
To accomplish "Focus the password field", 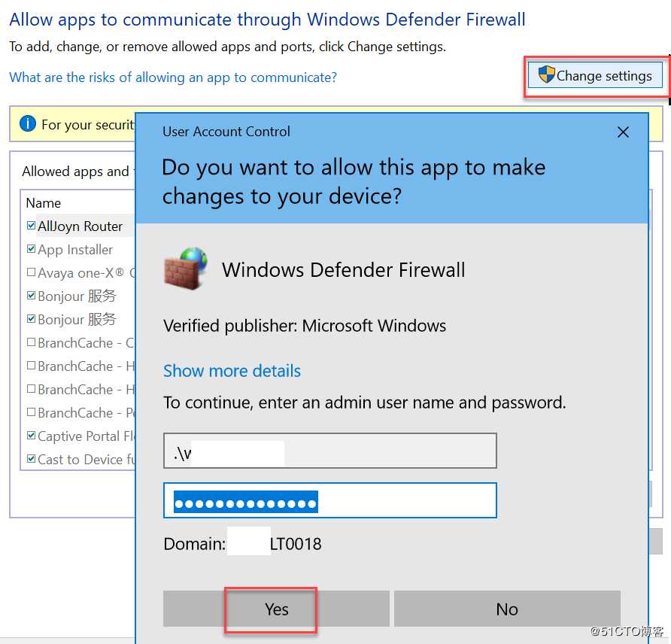I will (330, 500).
